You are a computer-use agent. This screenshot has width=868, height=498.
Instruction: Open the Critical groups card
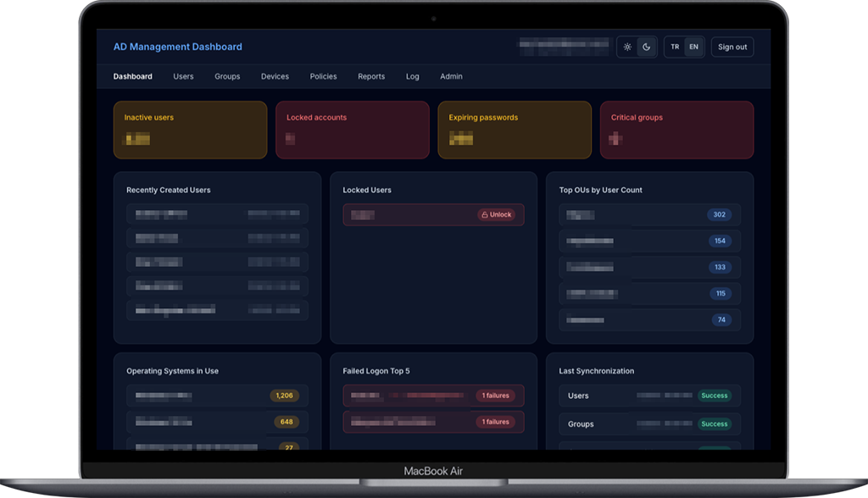676,130
